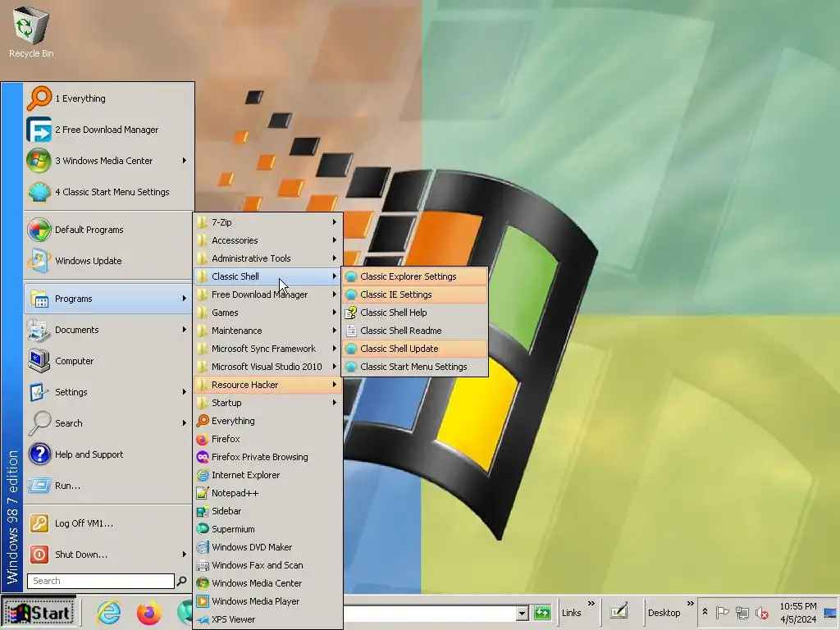
Task: Open Help and Support
Action: coord(109,454)
